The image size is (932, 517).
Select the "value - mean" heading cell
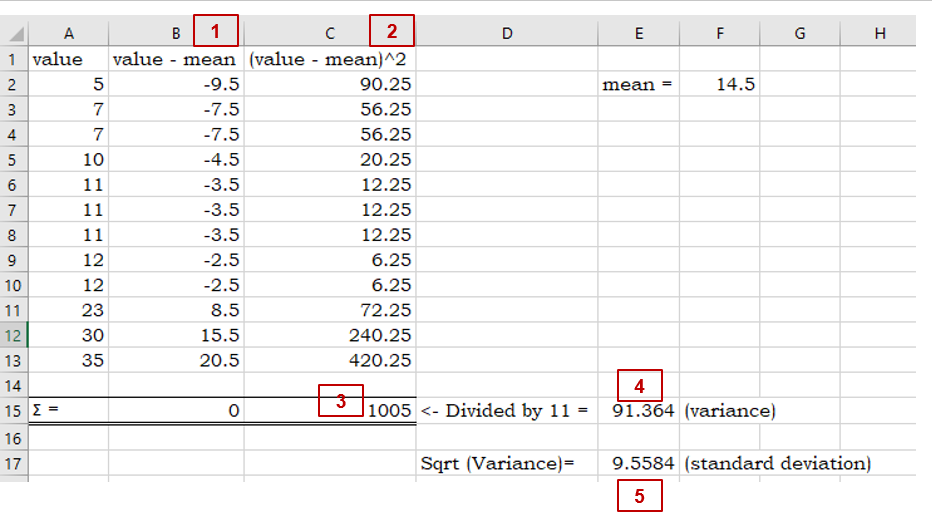point(175,59)
